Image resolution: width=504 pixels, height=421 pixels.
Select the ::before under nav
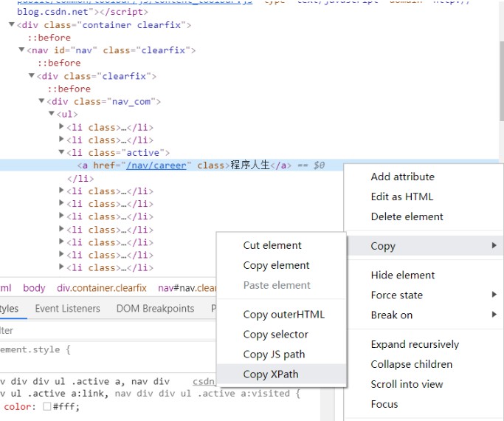tap(59, 63)
